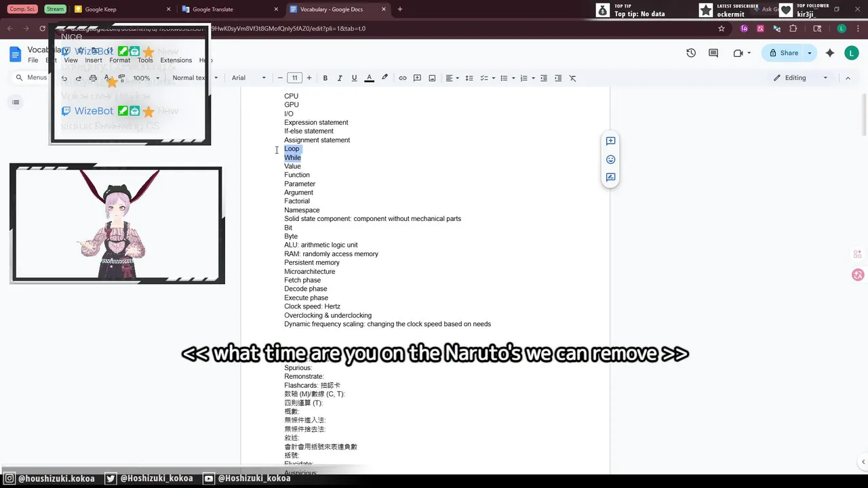The image size is (868, 488).
Task: Clear formatting with the toolbar icon
Action: click(572, 78)
